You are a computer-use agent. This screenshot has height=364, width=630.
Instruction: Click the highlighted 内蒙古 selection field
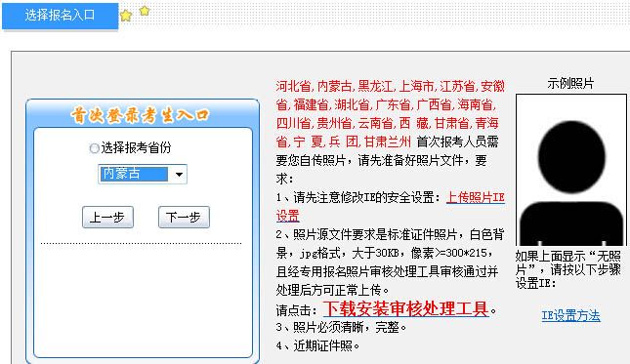pyautogui.click(x=134, y=174)
